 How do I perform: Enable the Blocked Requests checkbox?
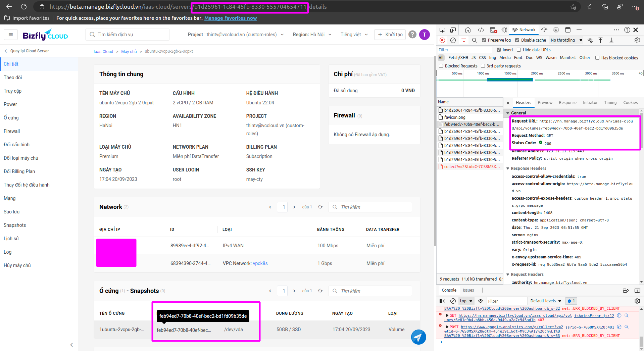coord(441,66)
